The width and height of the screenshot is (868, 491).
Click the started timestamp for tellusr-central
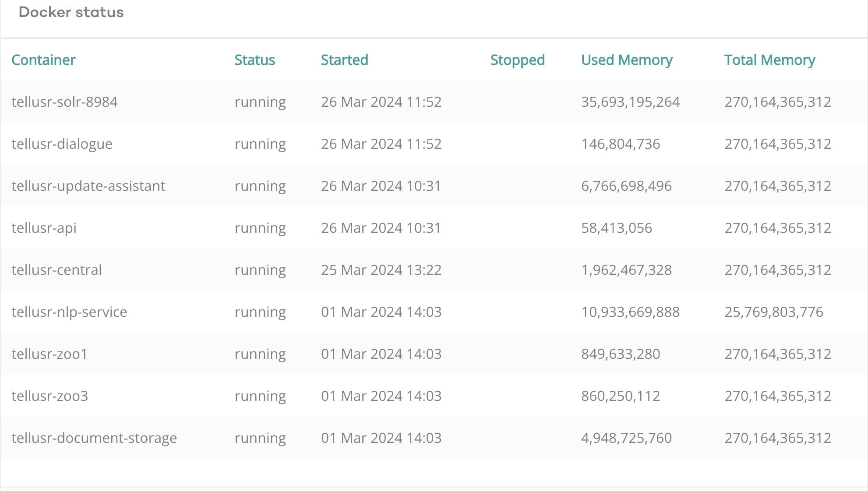(381, 270)
